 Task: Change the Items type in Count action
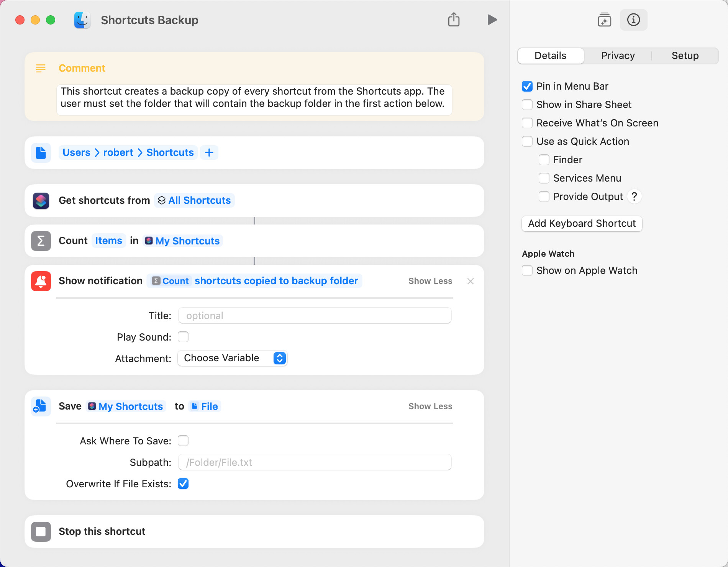[x=109, y=241]
